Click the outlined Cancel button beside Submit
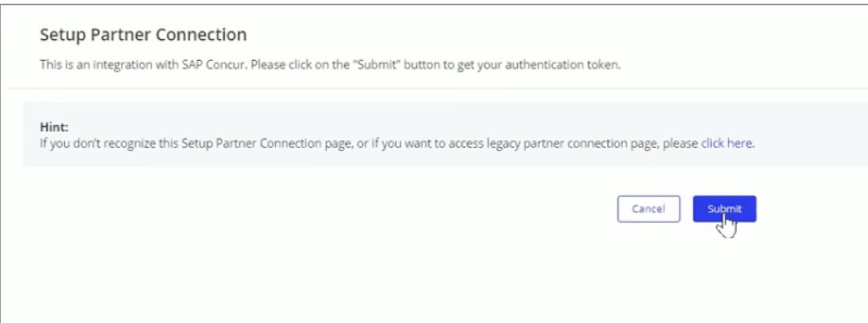868x323 pixels. click(x=649, y=209)
